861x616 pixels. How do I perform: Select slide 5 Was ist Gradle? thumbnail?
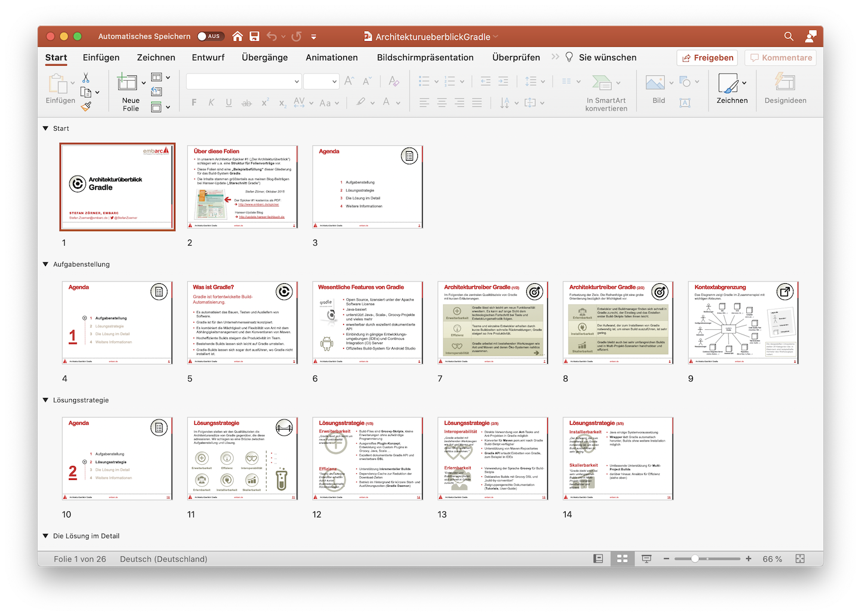pos(242,323)
